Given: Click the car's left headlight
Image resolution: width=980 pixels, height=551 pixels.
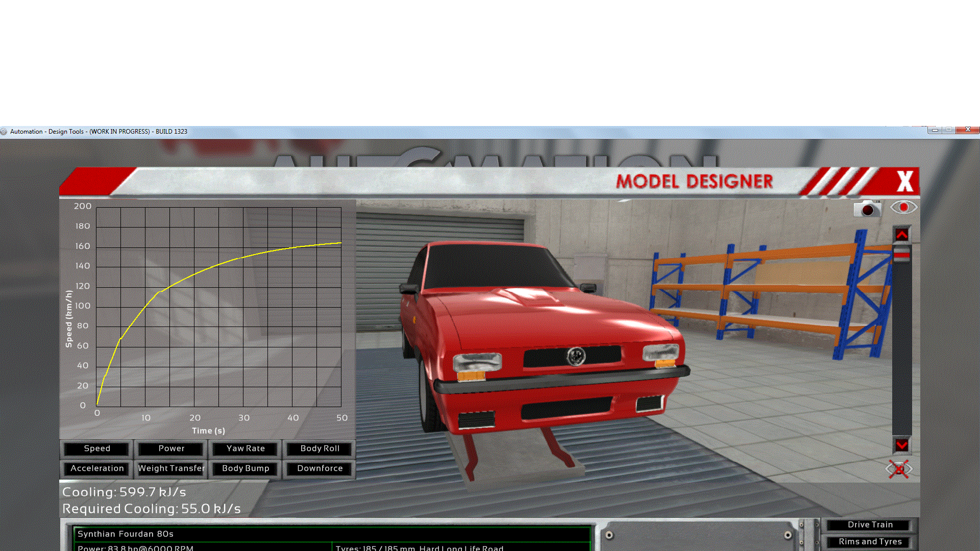Looking at the screenshot, I should [477, 362].
